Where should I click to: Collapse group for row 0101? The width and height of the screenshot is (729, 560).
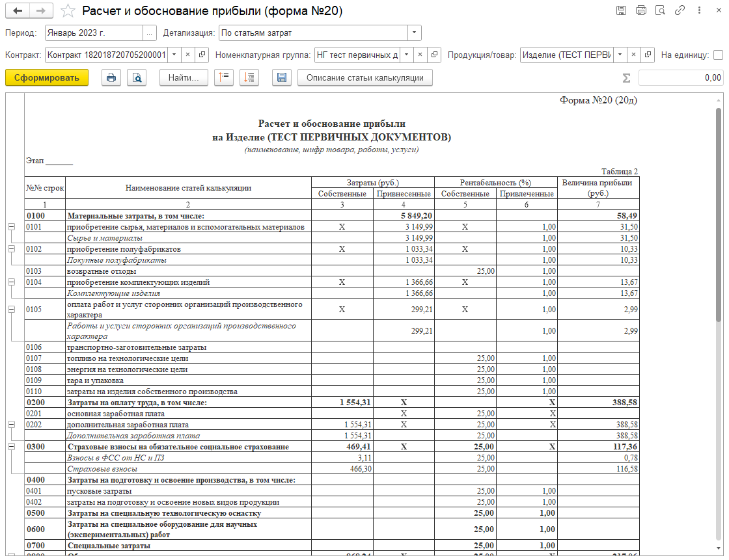click(x=11, y=227)
